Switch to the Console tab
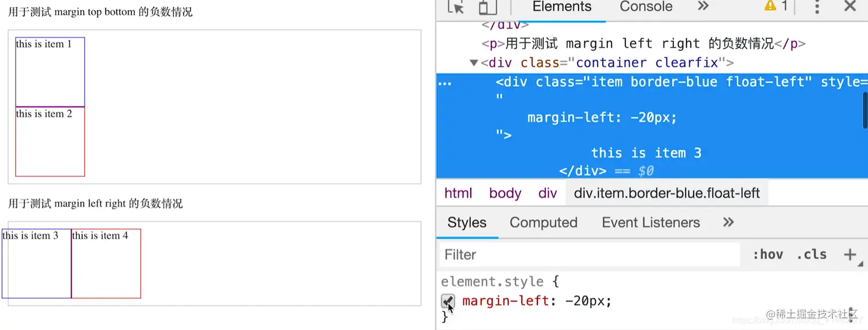This screenshot has width=868, height=330. (x=646, y=7)
